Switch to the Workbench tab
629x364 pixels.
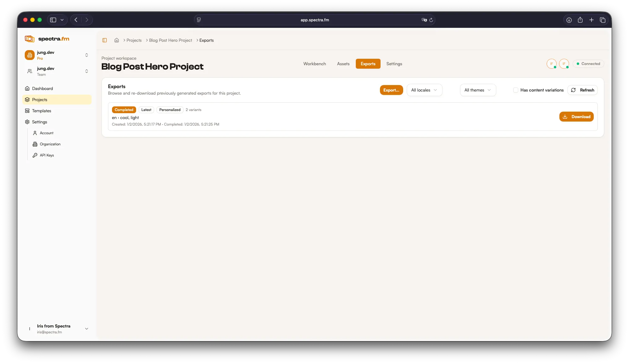pyautogui.click(x=314, y=64)
